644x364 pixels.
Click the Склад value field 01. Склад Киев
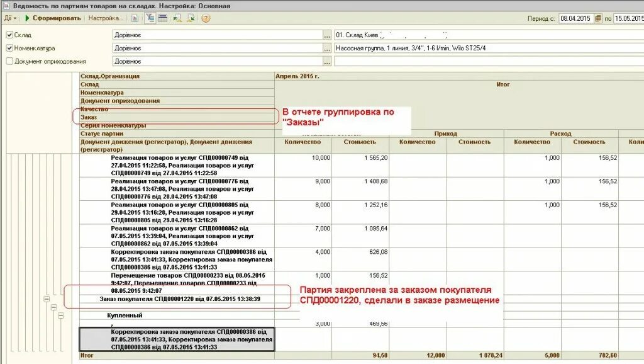(x=489, y=35)
